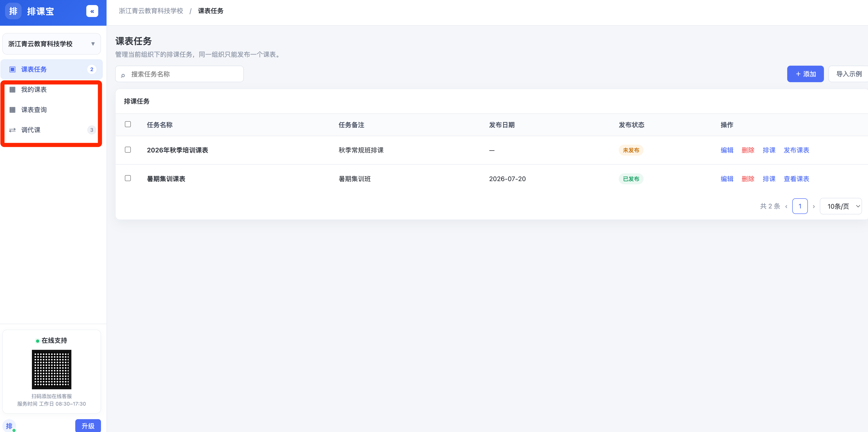Focus the 搜索任务名称 search field
Viewport: 868px width, 432px height.
[179, 74]
